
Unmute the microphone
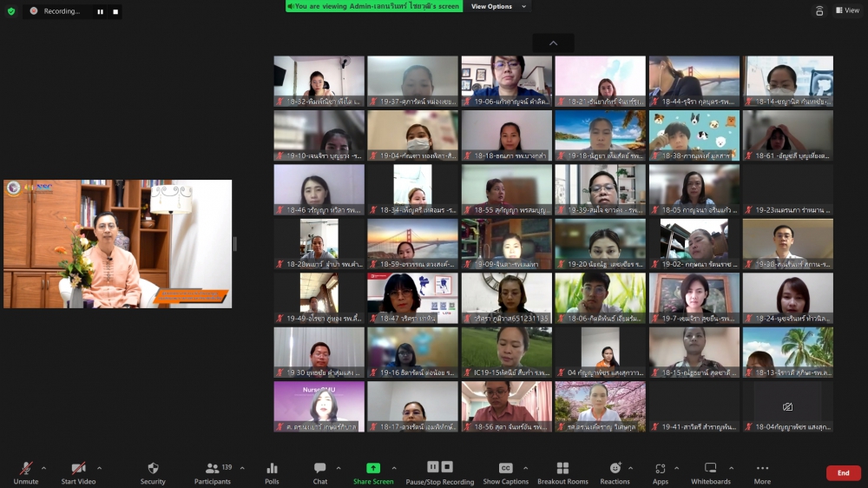pos(26,469)
